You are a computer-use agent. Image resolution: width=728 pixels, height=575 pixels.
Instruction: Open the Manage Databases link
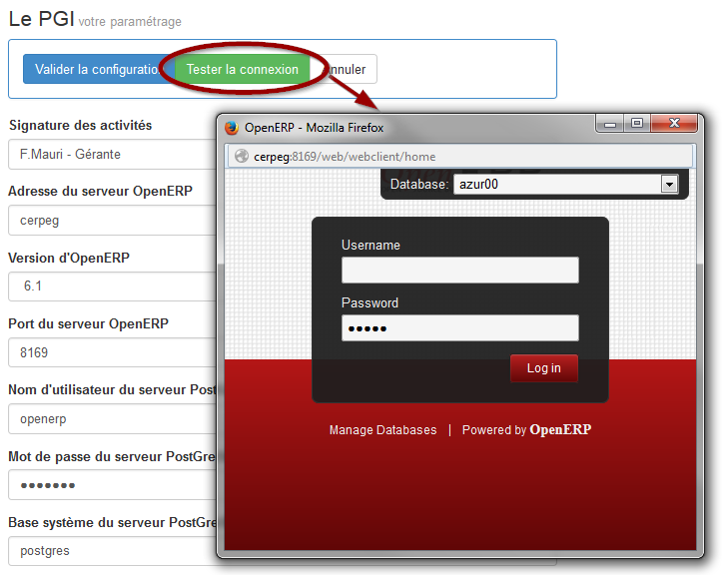(x=383, y=430)
